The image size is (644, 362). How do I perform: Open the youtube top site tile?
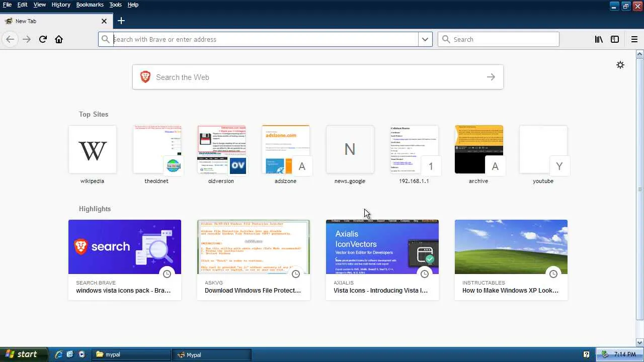point(543,154)
